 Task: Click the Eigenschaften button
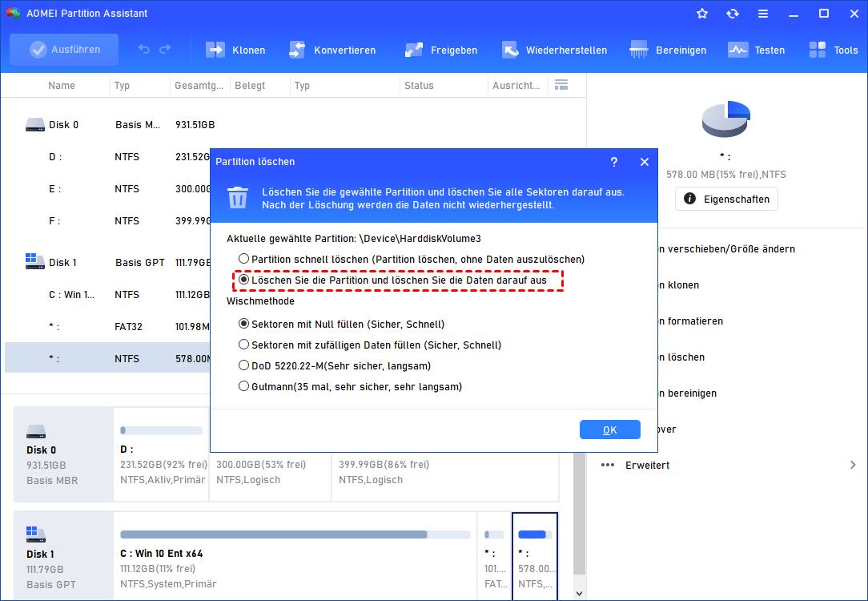click(x=726, y=199)
